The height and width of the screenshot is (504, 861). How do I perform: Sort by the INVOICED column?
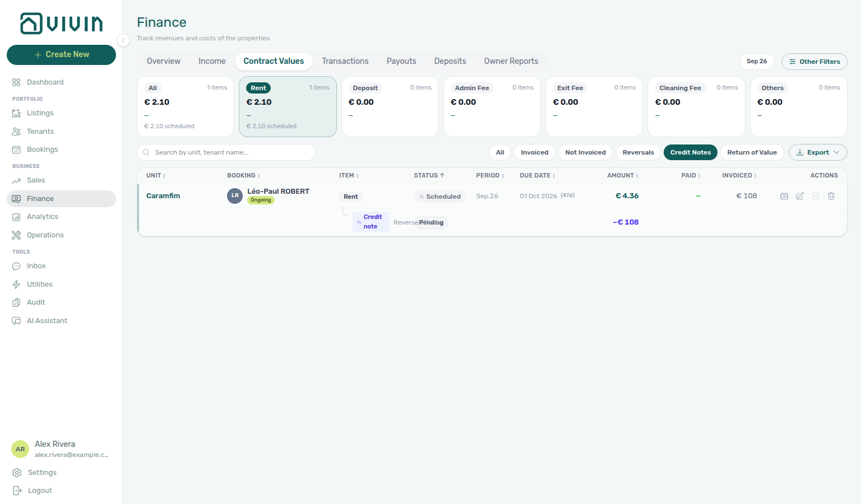click(x=739, y=176)
